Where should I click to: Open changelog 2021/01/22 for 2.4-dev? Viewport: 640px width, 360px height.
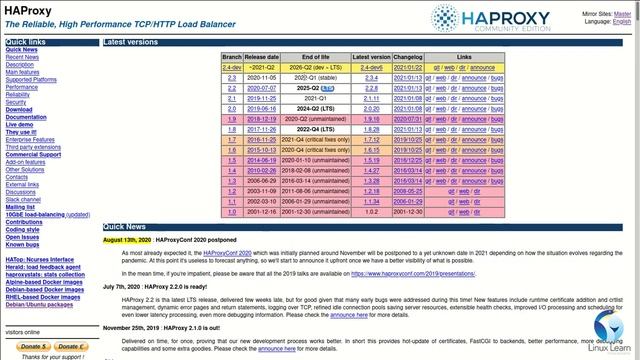click(x=408, y=68)
